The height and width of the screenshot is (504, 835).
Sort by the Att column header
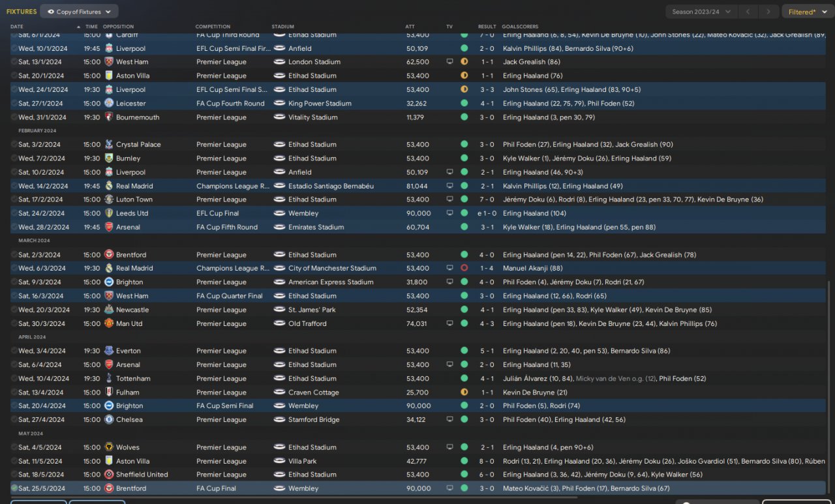click(x=410, y=27)
